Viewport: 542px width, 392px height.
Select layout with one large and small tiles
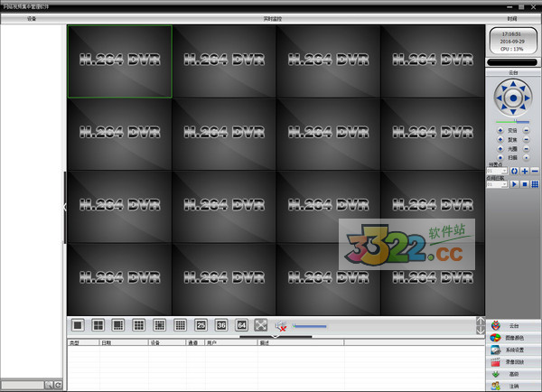pos(118,325)
